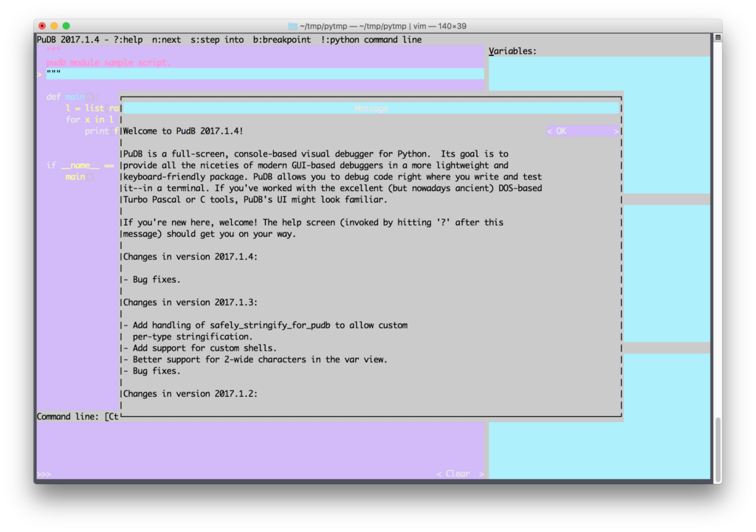Click the 'Welcome to PudB 2017.1.4!' line
The width and height of the screenshot is (756, 532).
tap(183, 131)
